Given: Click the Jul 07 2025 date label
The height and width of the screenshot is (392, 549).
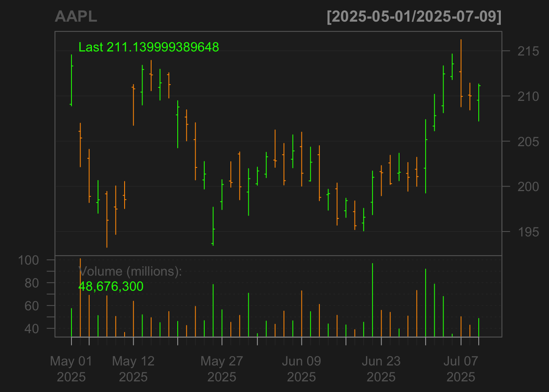Looking at the screenshot, I should tap(461, 369).
